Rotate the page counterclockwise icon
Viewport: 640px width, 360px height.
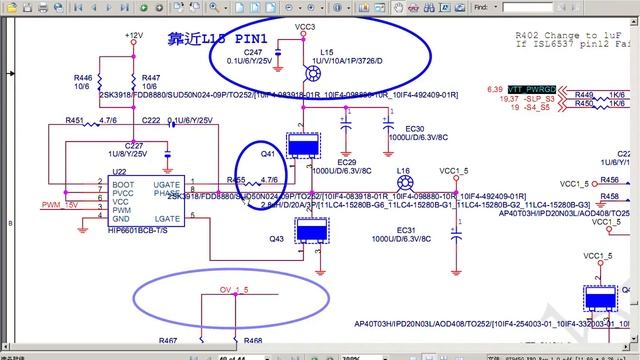(x=194, y=7)
